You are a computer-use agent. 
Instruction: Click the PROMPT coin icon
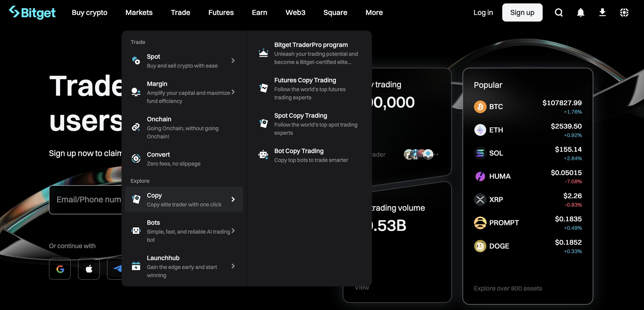(480, 223)
